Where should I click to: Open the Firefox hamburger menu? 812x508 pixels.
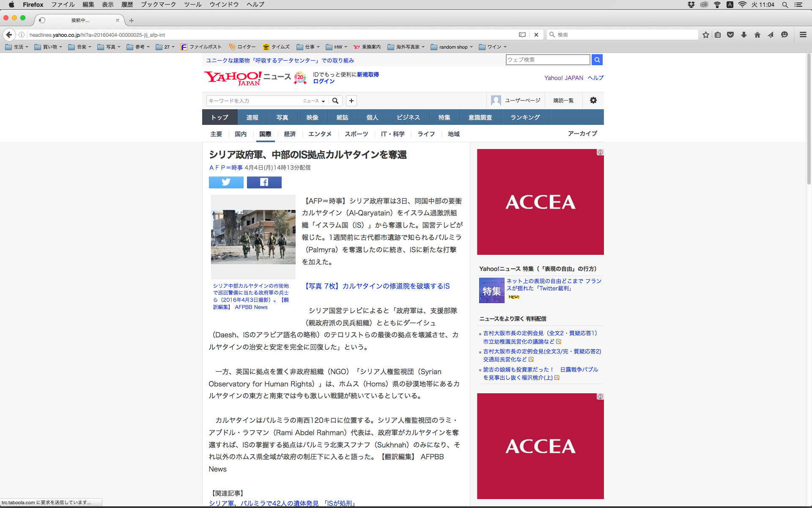coord(803,35)
